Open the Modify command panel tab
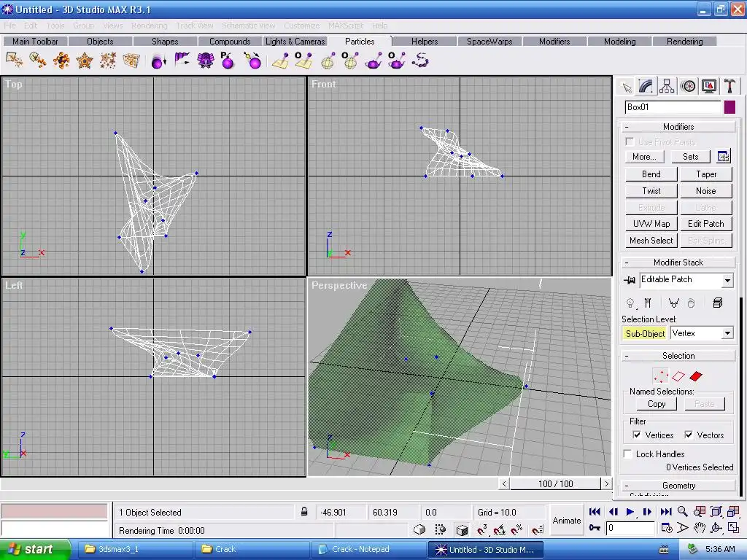 (x=646, y=87)
